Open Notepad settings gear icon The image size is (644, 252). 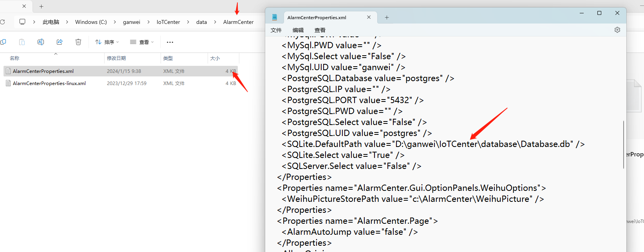617,30
